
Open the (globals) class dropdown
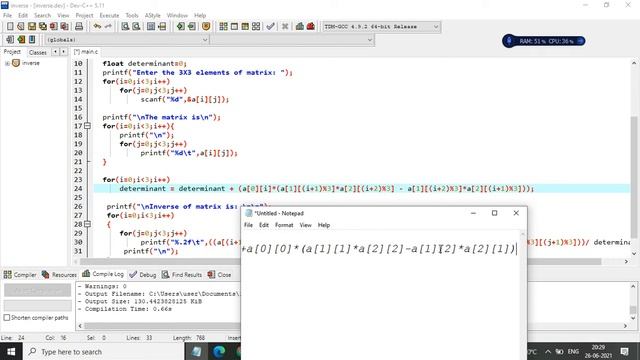pyautogui.click(x=127, y=40)
